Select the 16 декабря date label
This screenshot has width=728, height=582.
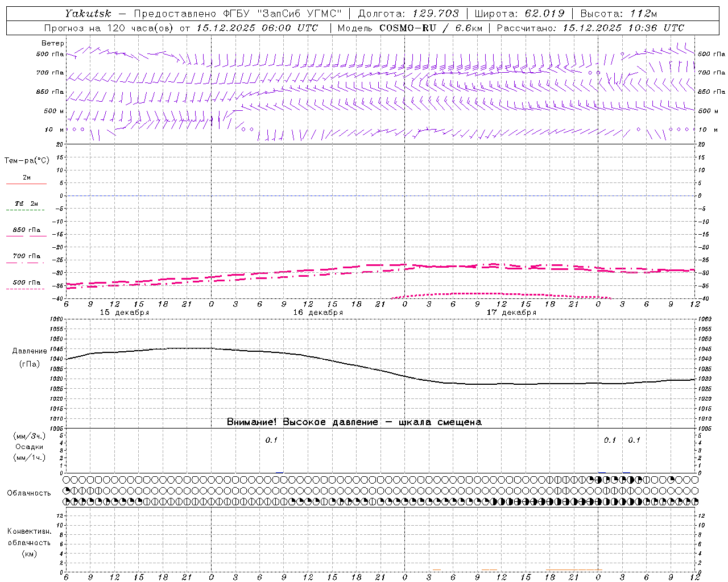[x=318, y=313]
